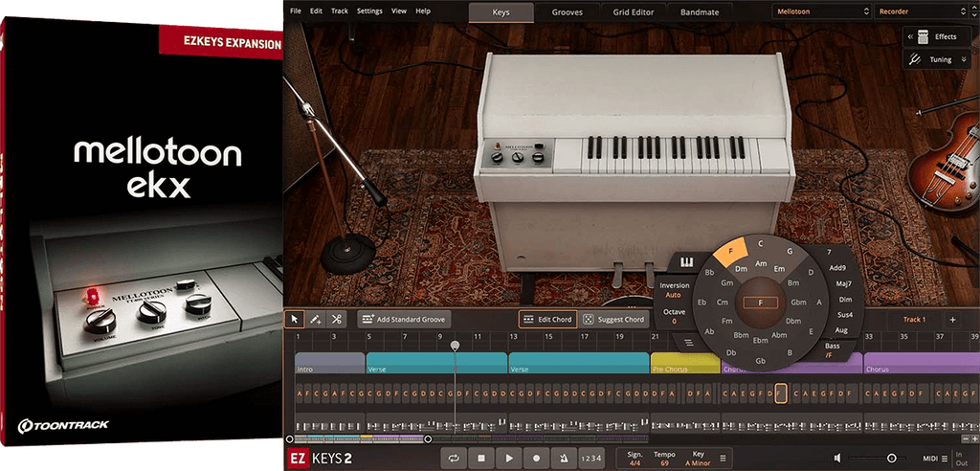Zoom in timeline with plus button
Image resolution: width=980 pixels, height=471 pixels.
(x=974, y=438)
